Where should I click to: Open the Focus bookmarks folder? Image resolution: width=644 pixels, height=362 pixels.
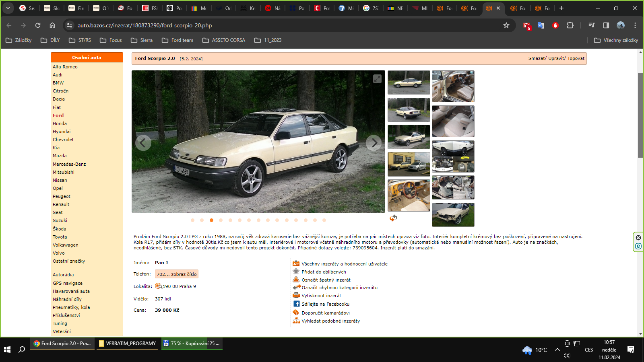(x=111, y=40)
